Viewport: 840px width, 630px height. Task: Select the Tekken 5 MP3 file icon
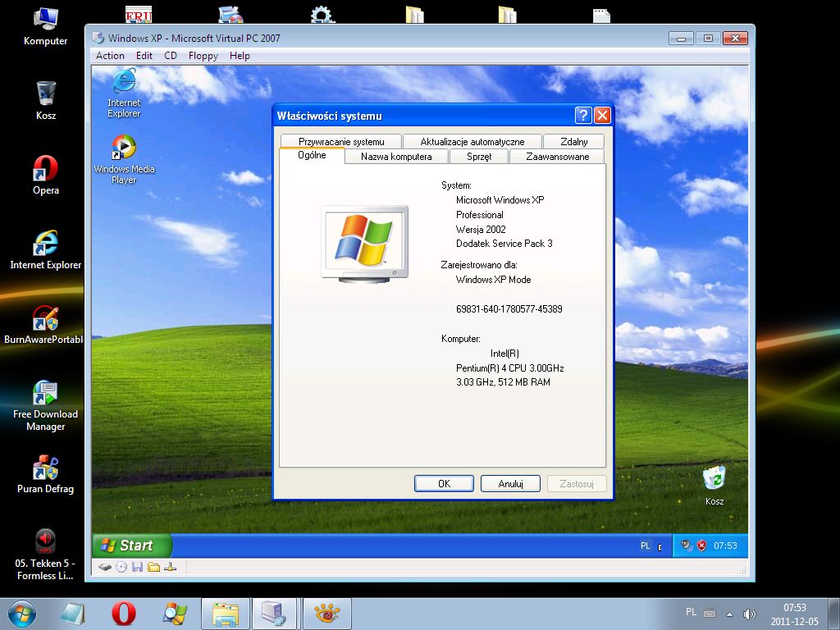46,555
